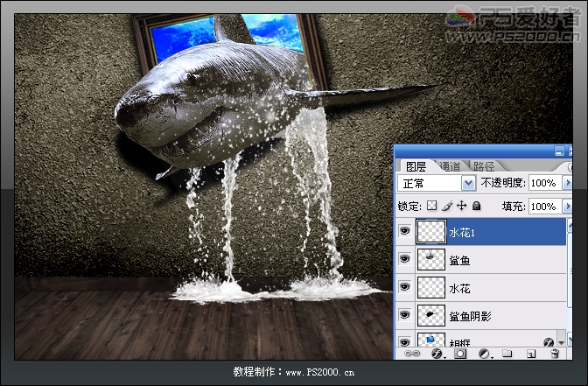The height and width of the screenshot is (386, 588).
Task: Select the layer named 鲨鱼
Action: [x=459, y=260]
